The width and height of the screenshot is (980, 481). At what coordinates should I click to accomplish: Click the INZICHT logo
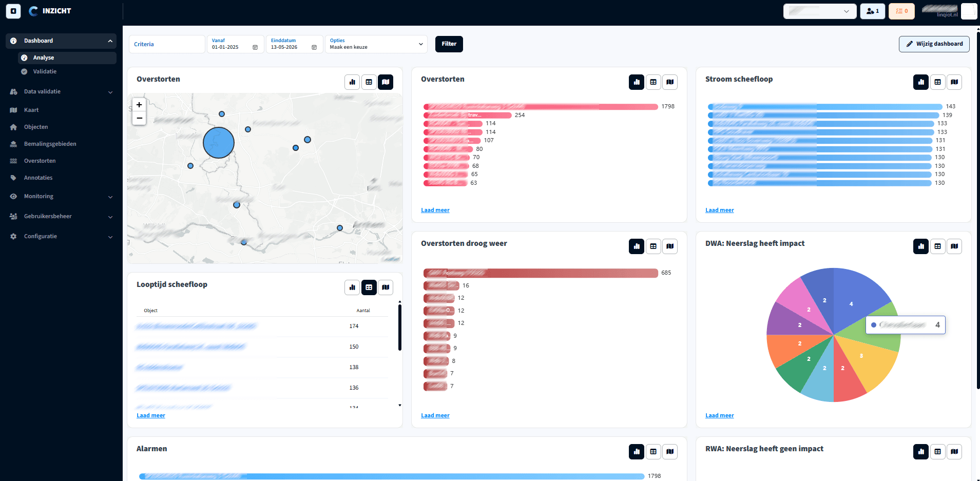(50, 11)
